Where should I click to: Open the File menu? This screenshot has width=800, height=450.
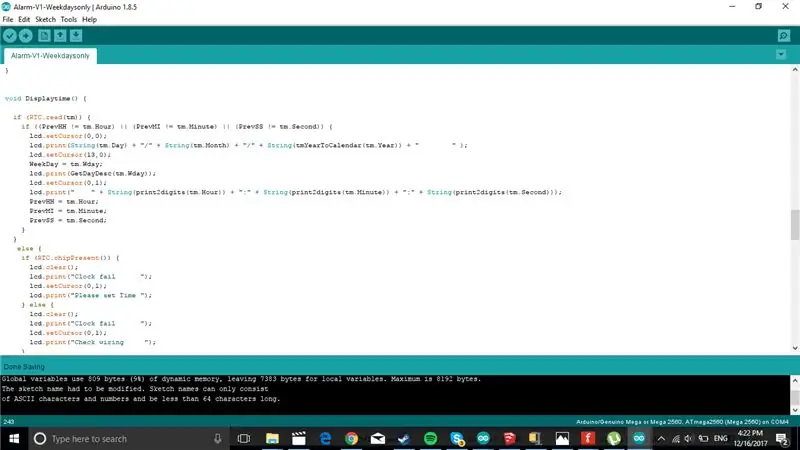click(8, 19)
